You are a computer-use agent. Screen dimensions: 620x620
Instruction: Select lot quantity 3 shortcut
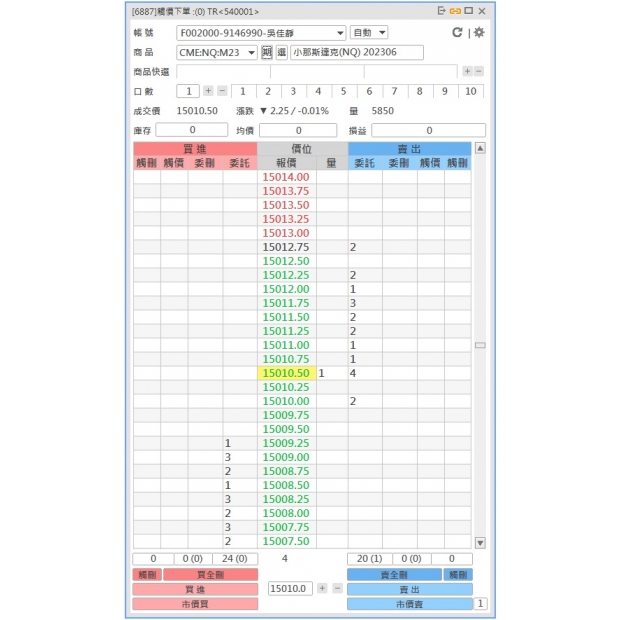click(293, 91)
